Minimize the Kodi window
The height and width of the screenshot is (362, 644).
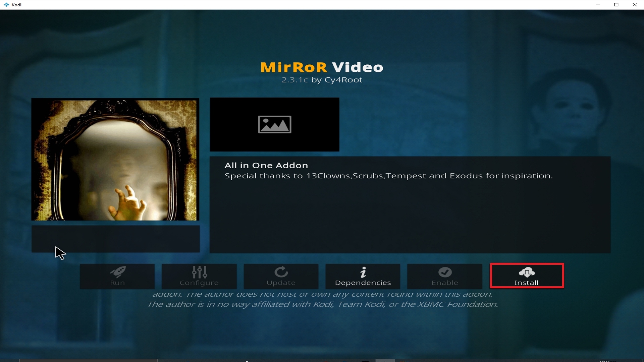tap(598, 5)
